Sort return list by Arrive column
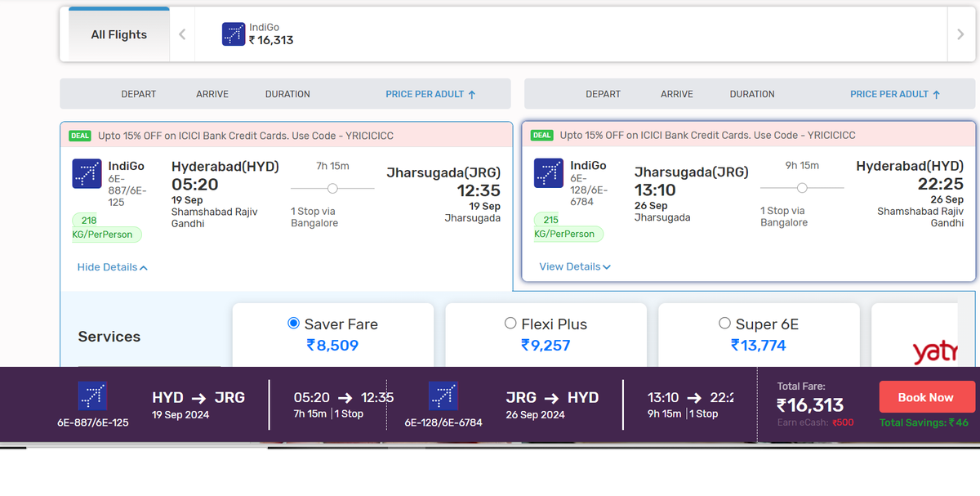Image resolution: width=980 pixels, height=496 pixels. tap(677, 94)
